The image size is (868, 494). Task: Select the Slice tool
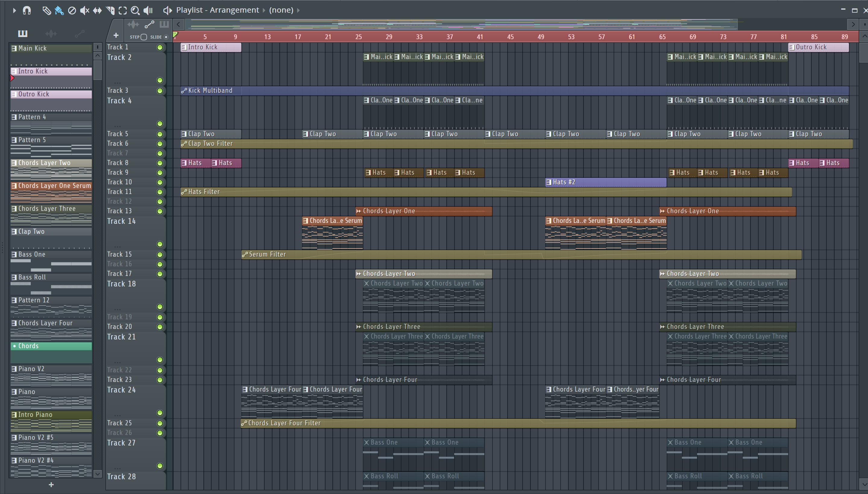point(110,10)
